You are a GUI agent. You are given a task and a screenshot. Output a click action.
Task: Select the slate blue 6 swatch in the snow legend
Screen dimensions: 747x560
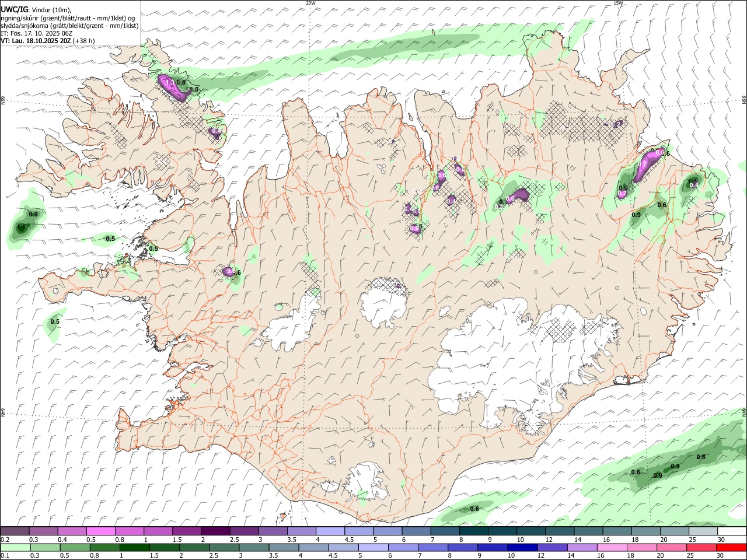[417, 531]
